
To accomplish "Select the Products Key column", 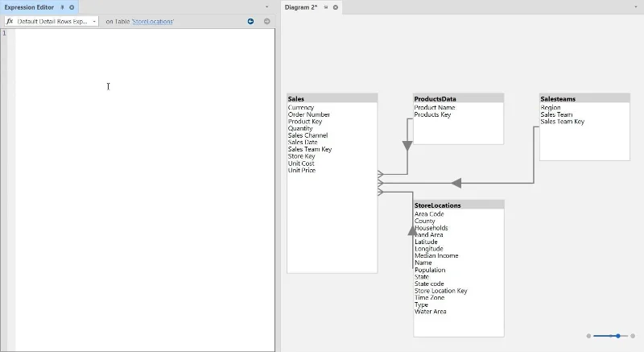I will 432,114.
